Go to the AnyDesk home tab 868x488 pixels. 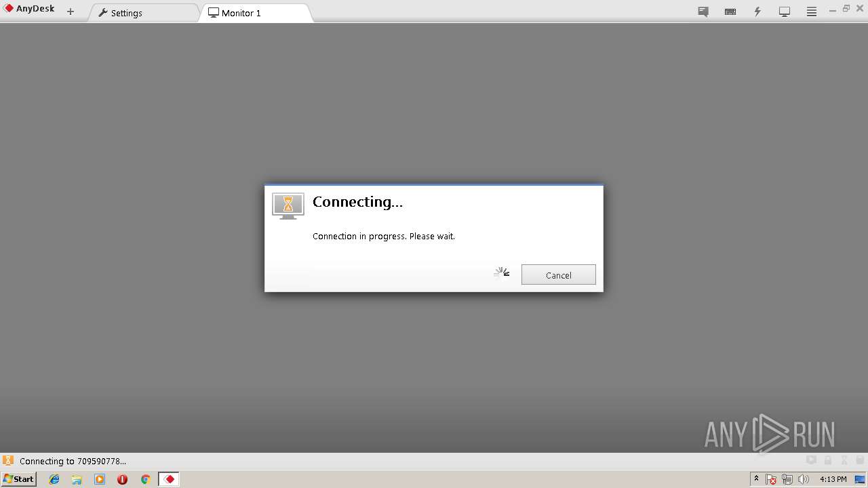click(x=30, y=9)
